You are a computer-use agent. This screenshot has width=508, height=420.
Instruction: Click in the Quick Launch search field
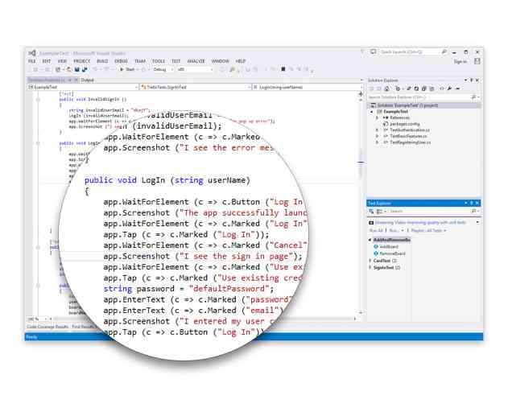pyautogui.click(x=413, y=51)
